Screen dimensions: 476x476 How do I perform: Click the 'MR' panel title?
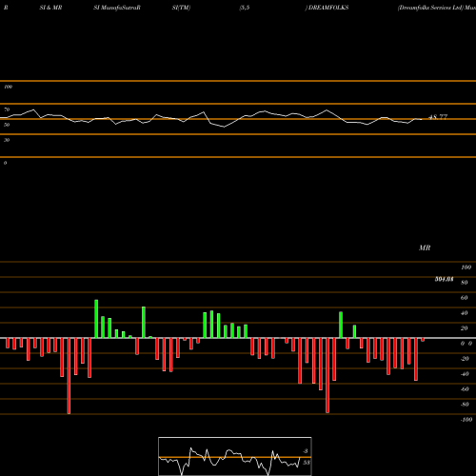425,248
